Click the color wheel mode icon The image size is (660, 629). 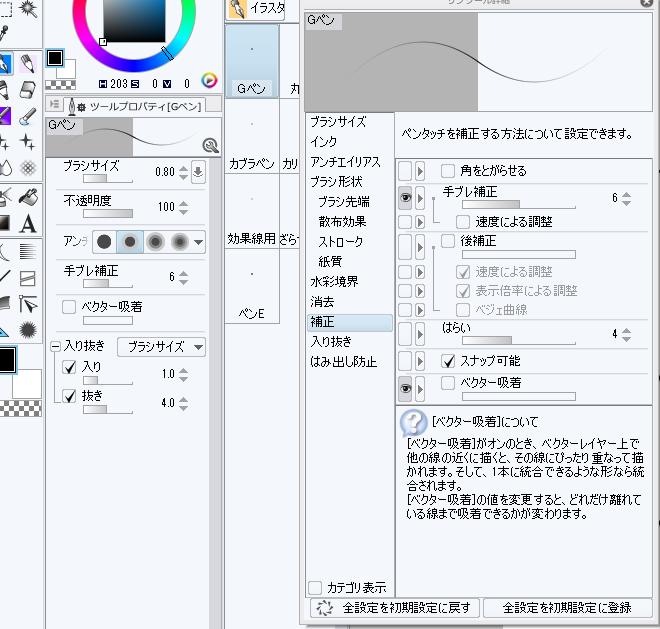click(209, 81)
